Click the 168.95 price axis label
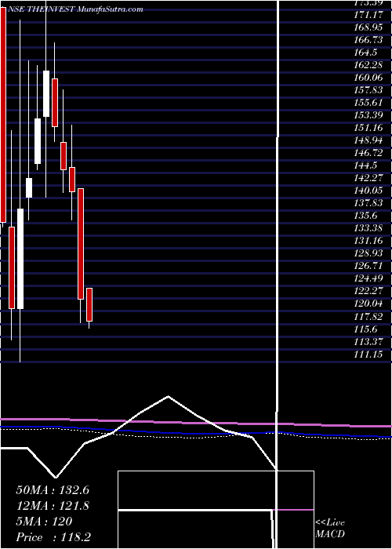This screenshot has width=392, height=549. tap(368, 27)
